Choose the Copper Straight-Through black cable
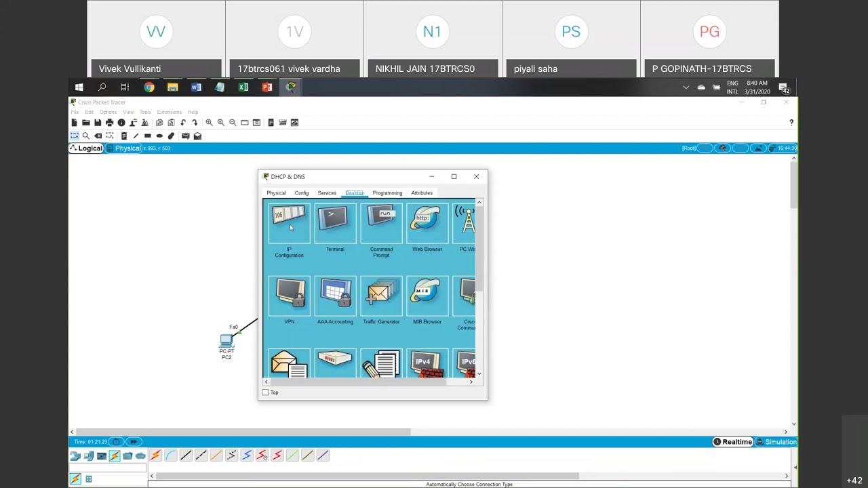This screenshot has height=488, width=868. point(186,455)
